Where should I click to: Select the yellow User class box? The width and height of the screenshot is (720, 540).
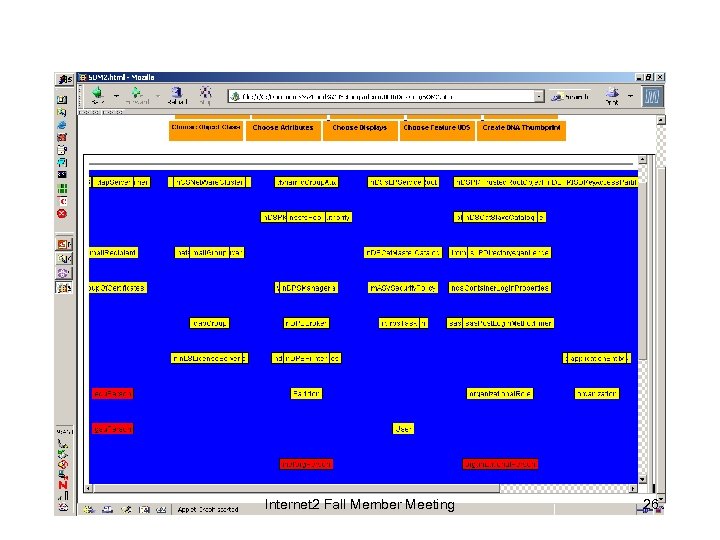[403, 429]
